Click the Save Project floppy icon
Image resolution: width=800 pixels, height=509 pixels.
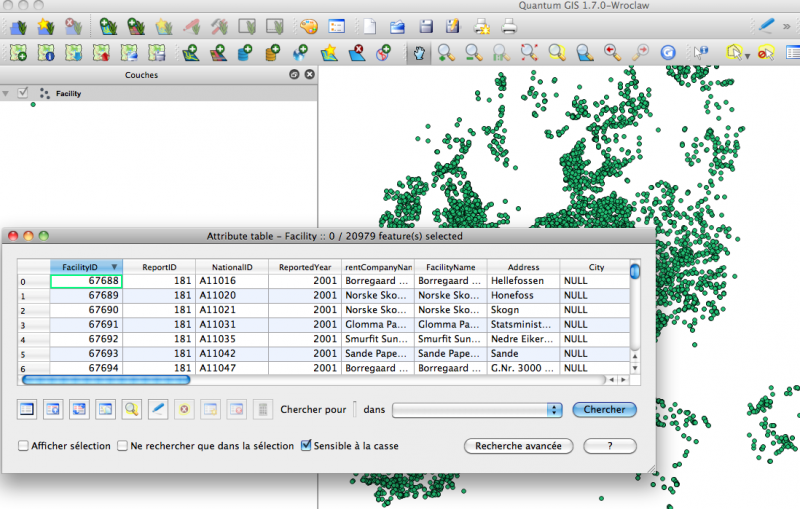tap(426, 25)
